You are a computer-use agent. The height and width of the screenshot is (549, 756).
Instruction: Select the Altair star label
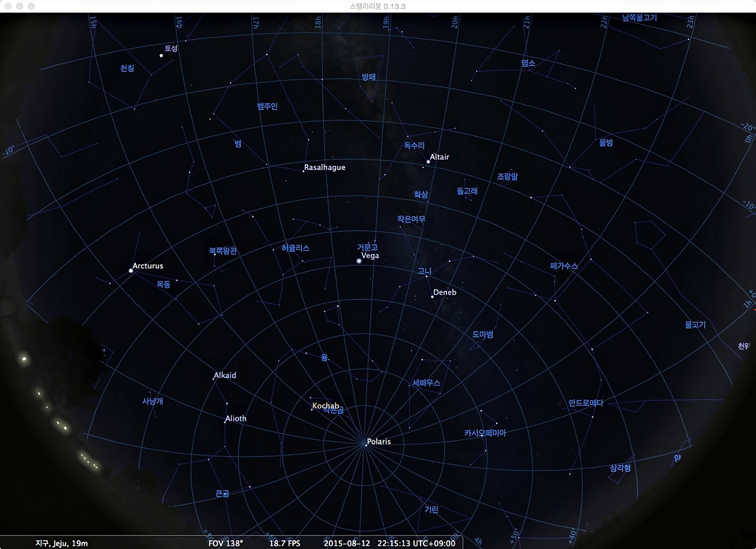click(439, 157)
